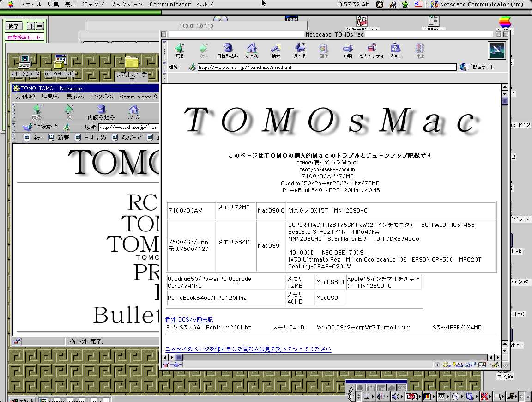Open the 表示 menu in Mac menu bar
This screenshot has width=532, height=402.
71,5
